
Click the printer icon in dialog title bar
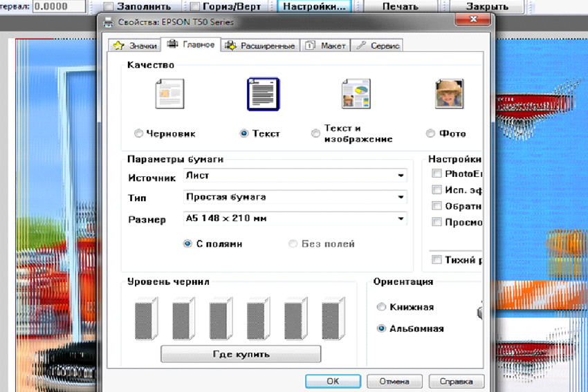click(x=108, y=22)
